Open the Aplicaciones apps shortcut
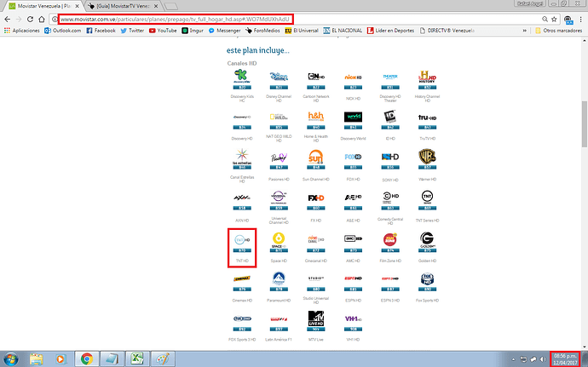The height and width of the screenshot is (367, 588). 22,31
